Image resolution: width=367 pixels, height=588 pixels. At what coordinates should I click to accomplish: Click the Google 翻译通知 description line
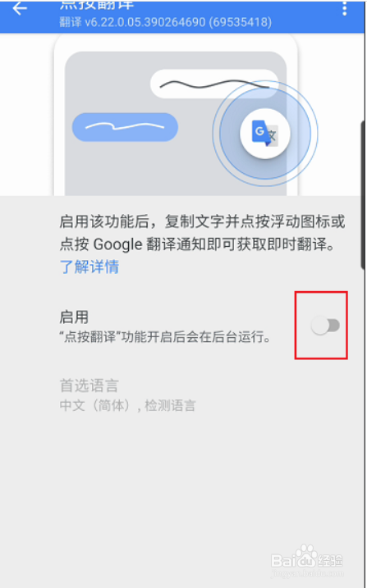[x=197, y=245]
